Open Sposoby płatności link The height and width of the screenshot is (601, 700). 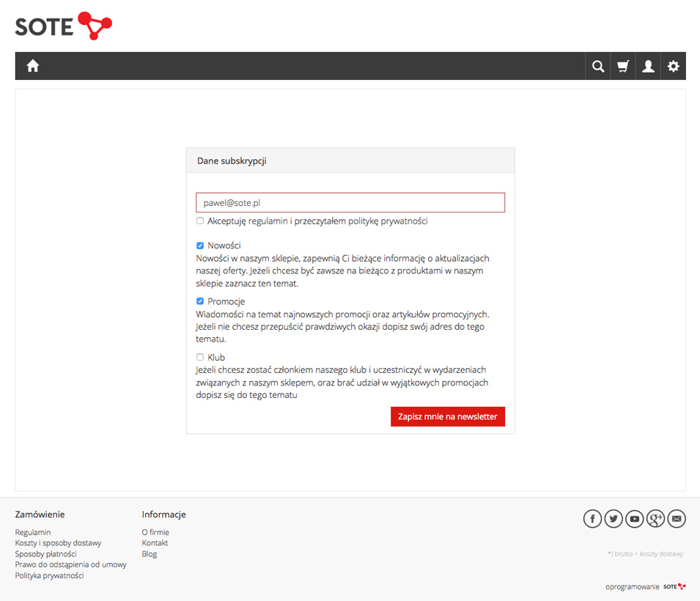(46, 553)
